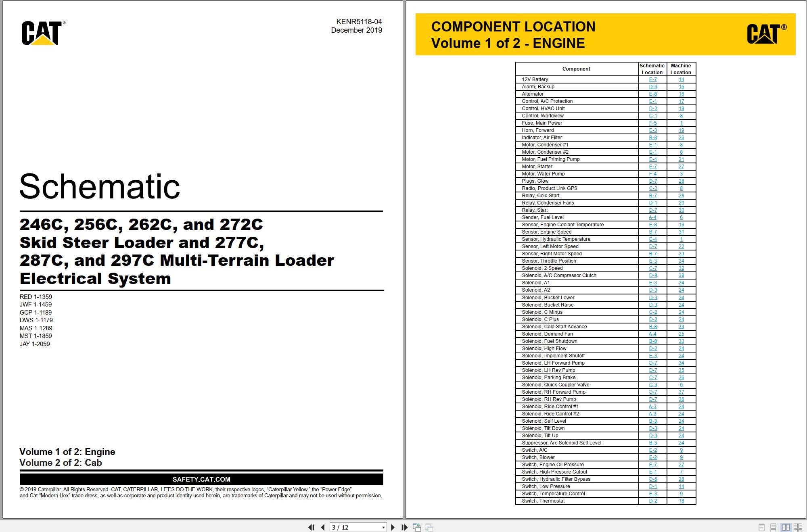Open schematic location D-2 for Control, HVAC Unit

[x=653, y=108]
